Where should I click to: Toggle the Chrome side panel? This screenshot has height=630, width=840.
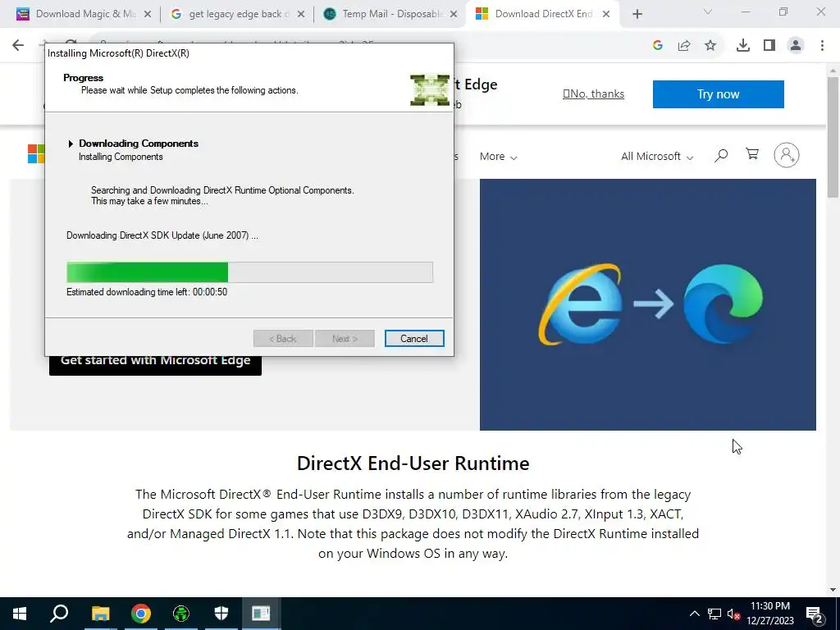(x=769, y=46)
